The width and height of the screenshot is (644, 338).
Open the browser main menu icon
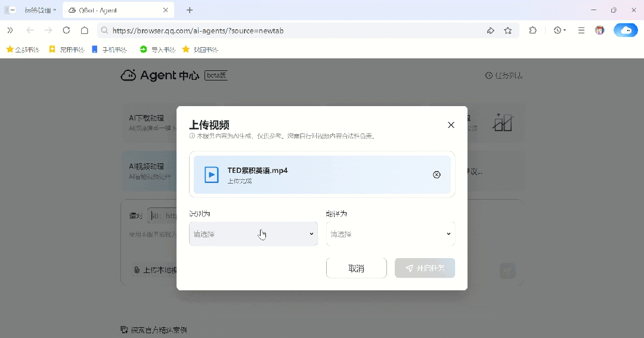pos(581,30)
